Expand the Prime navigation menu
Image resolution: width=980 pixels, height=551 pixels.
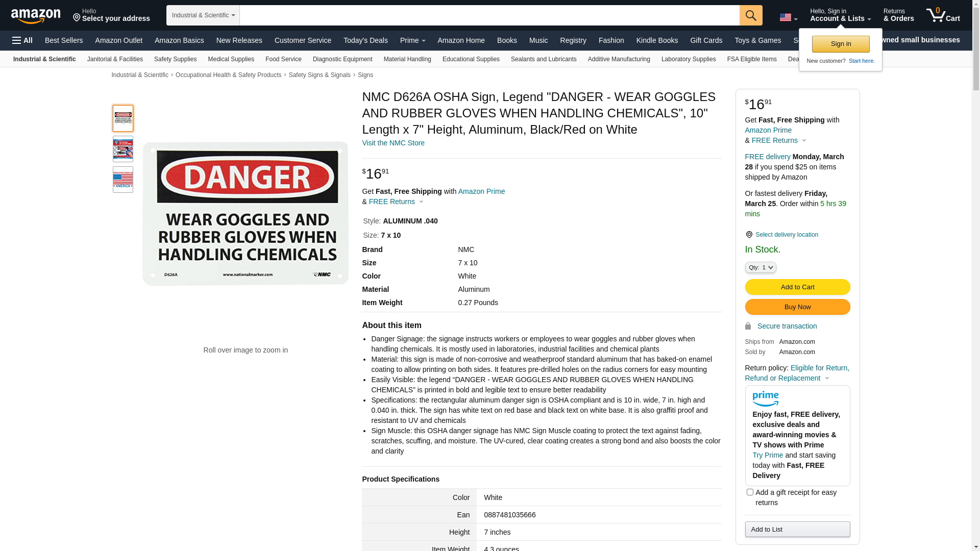pos(412,40)
